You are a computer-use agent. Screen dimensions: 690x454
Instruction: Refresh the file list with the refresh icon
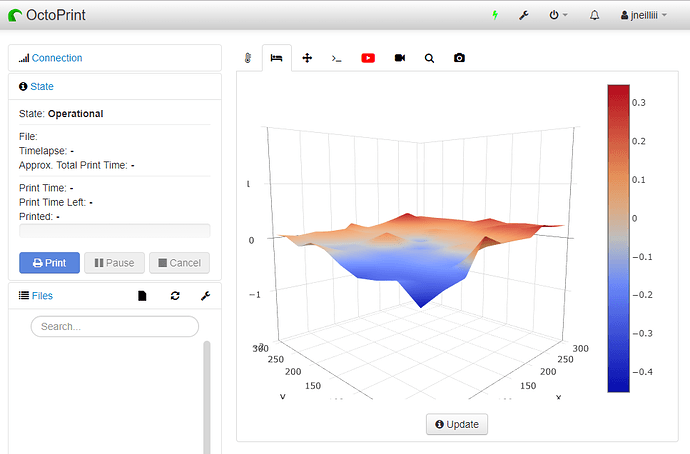coord(175,296)
